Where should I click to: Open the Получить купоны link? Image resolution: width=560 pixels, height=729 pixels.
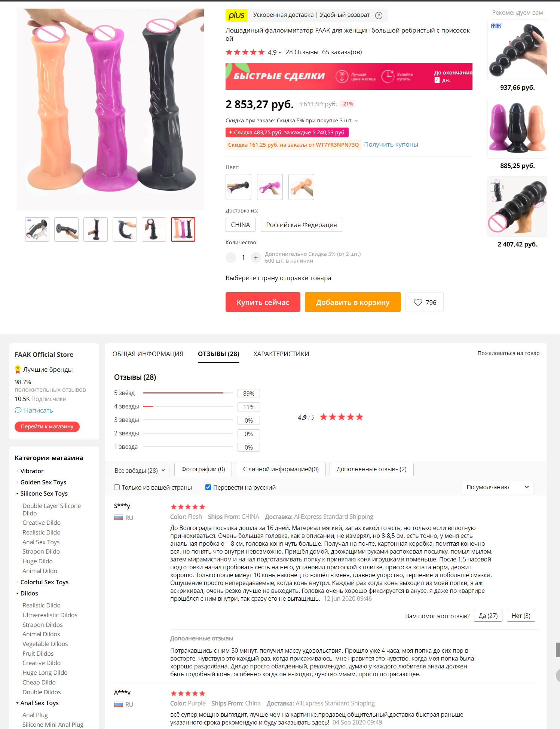[x=391, y=144]
